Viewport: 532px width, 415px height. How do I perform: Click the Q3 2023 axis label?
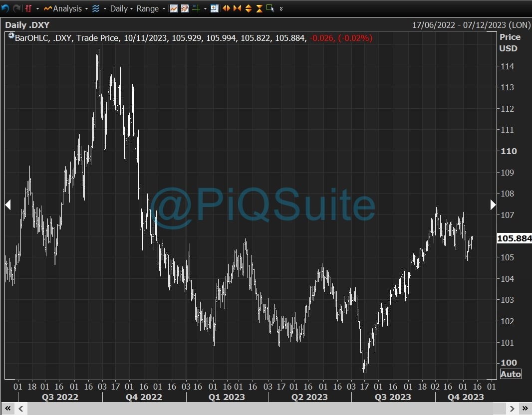pyautogui.click(x=393, y=397)
